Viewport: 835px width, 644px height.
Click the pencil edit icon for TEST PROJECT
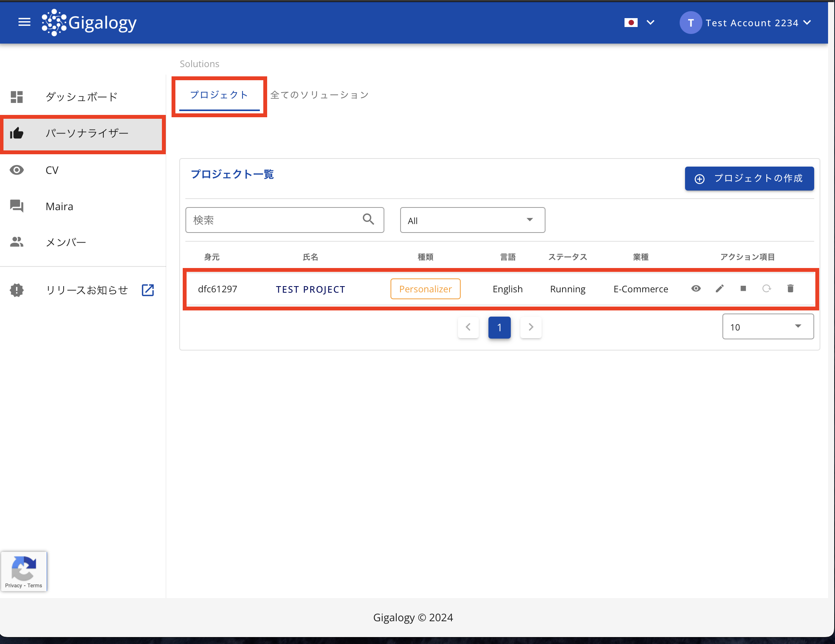click(719, 288)
